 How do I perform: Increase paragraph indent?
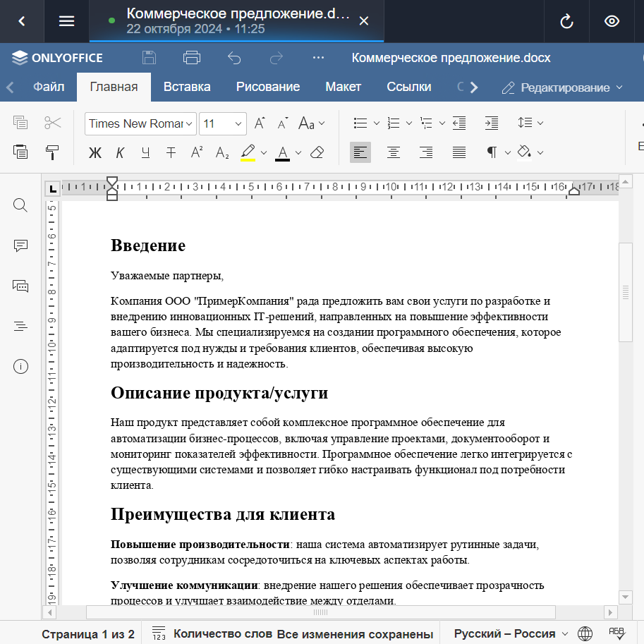click(x=492, y=123)
